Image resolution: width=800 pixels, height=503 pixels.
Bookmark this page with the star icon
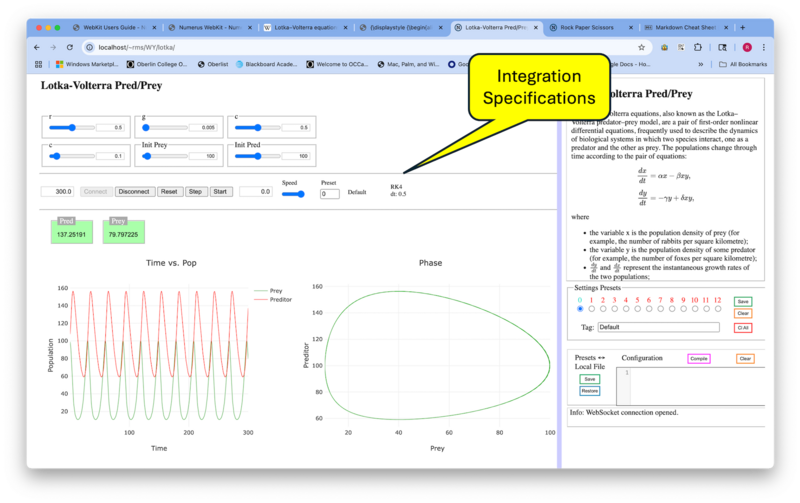[x=641, y=47]
